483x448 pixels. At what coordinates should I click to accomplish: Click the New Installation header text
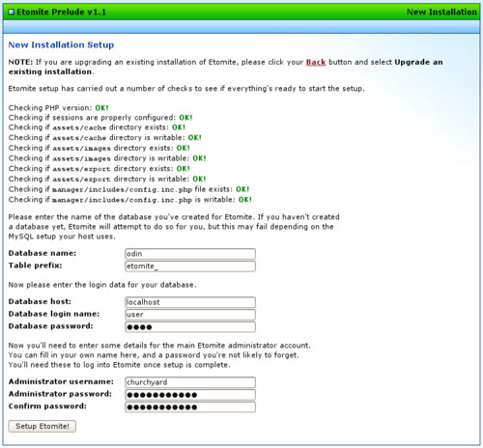click(x=441, y=13)
